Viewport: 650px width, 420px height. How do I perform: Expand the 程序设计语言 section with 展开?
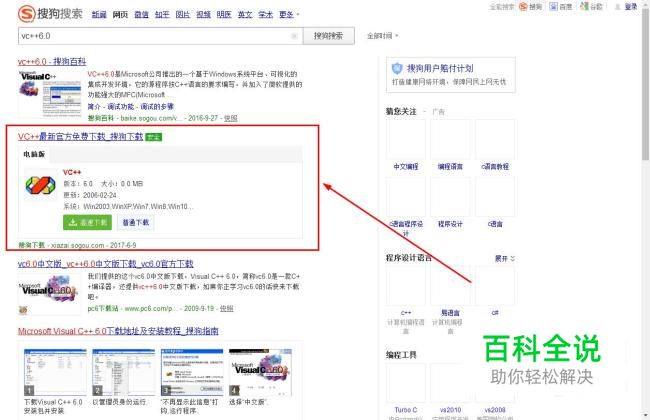pyautogui.click(x=504, y=258)
